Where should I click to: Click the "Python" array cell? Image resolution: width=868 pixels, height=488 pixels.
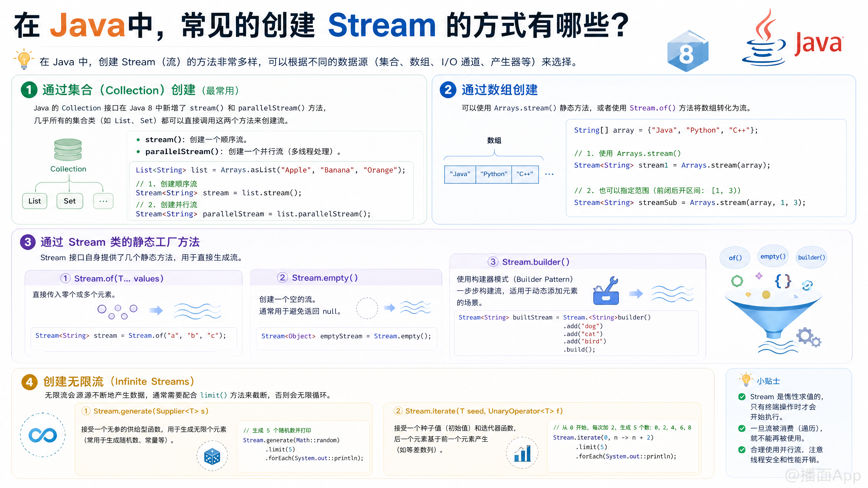click(494, 174)
